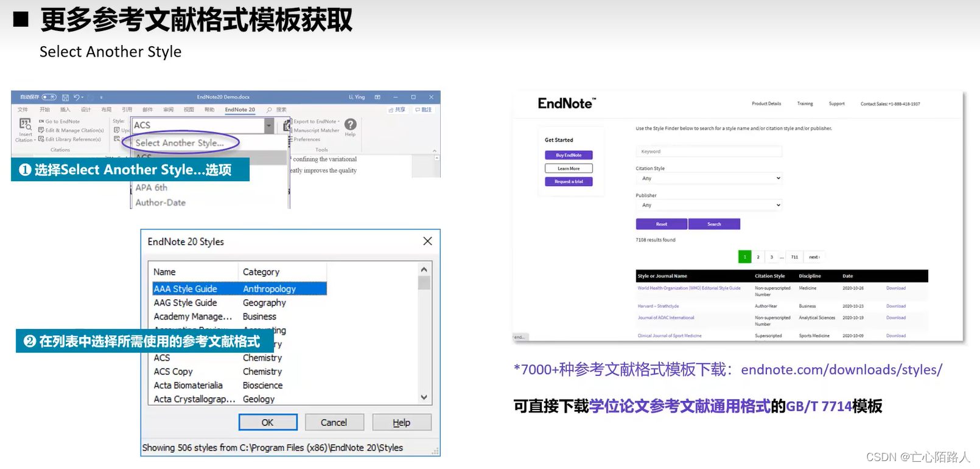Image resolution: width=980 pixels, height=469 pixels.
Task: Click the next page link
Action: pos(814,257)
